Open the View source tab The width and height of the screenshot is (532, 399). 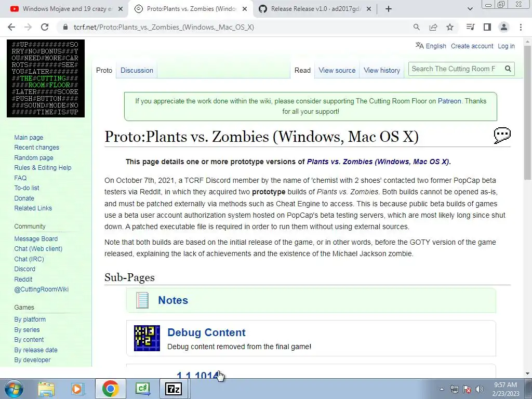pos(337,70)
